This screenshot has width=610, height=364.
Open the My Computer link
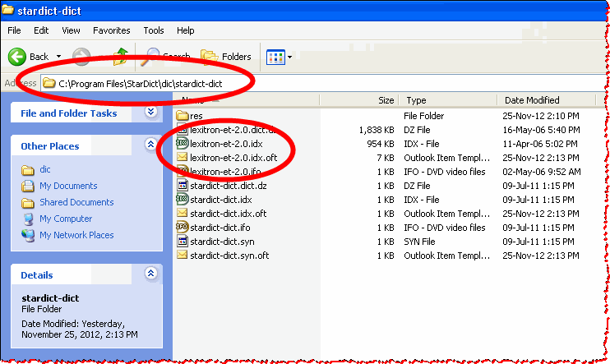(x=66, y=219)
